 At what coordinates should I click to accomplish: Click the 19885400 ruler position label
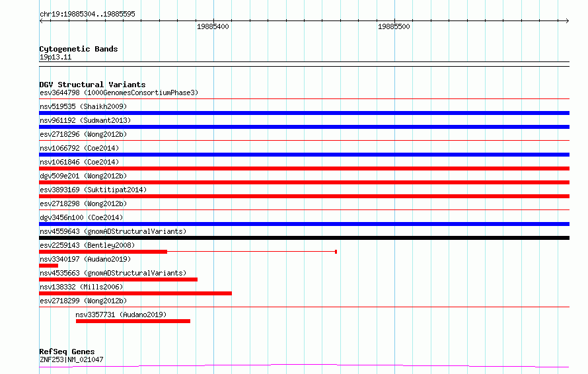pyautogui.click(x=213, y=26)
